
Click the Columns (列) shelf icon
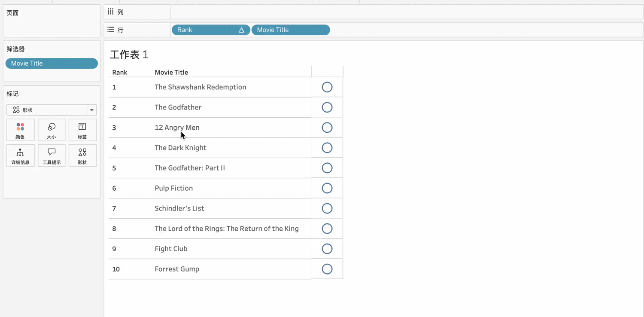111,12
